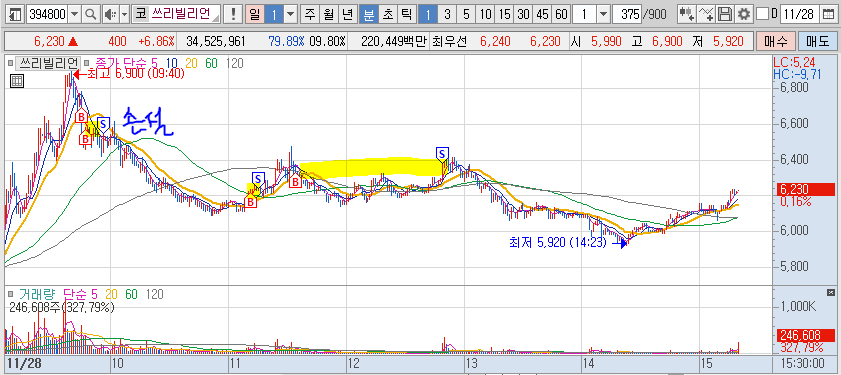
Task: Select the 5 minute interval button
Action: pos(466,14)
